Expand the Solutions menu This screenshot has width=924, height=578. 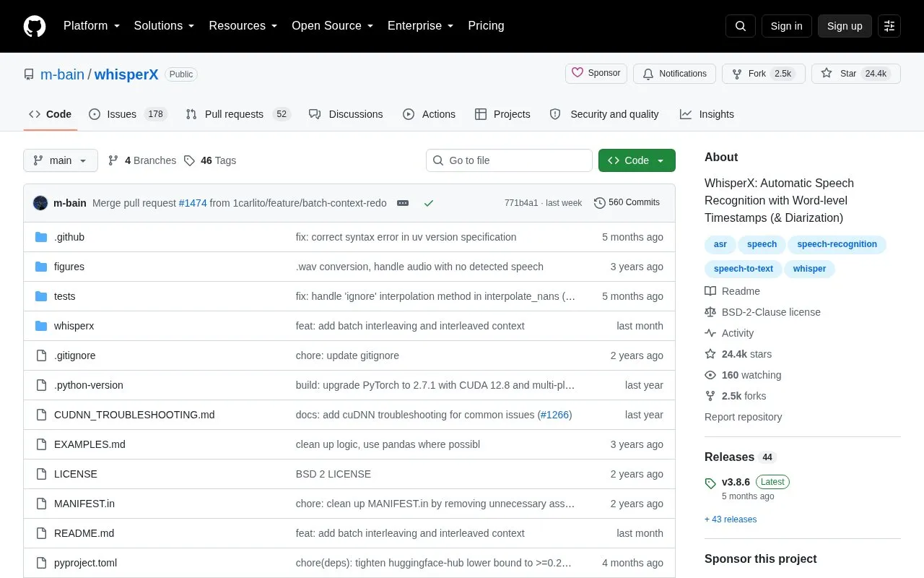[x=164, y=26]
